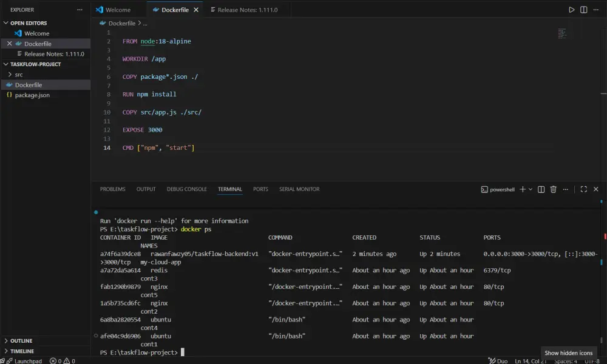Open the Ports panel tab

[260, 189]
